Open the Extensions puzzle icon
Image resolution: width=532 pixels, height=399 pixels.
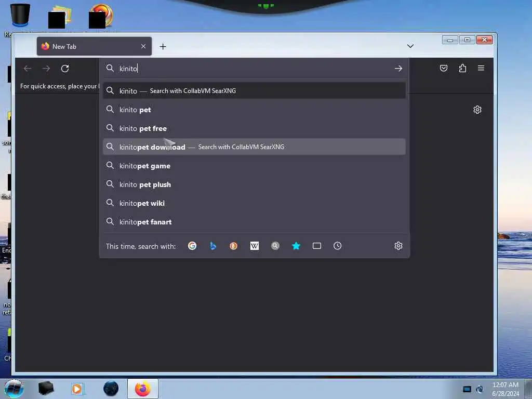tap(462, 68)
